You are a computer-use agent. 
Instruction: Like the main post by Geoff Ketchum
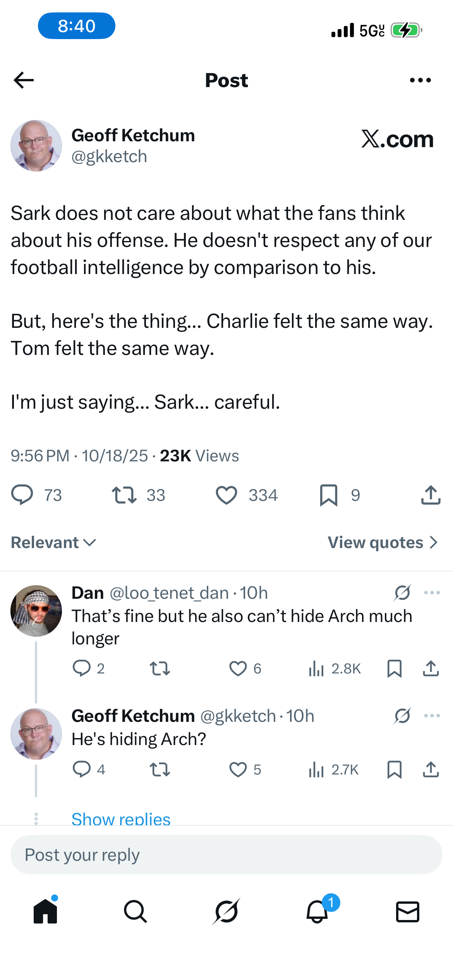226,495
